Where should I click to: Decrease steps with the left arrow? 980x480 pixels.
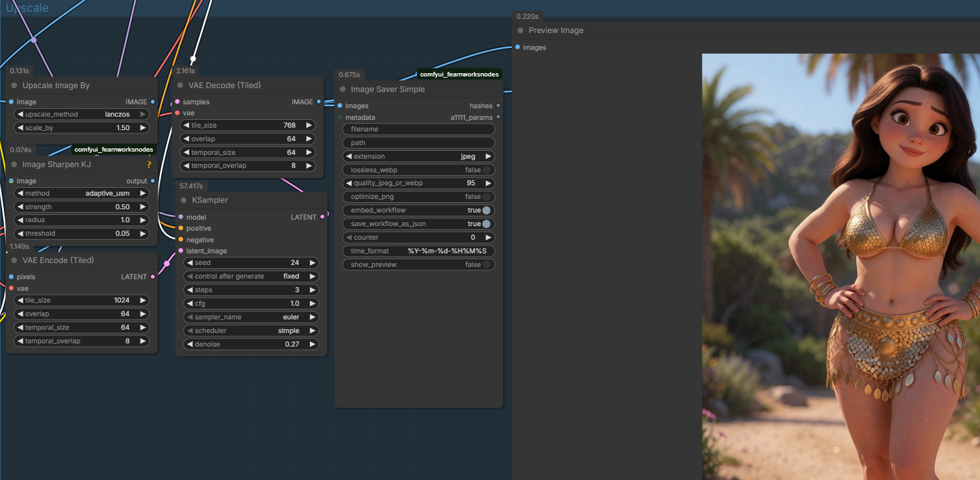189,290
